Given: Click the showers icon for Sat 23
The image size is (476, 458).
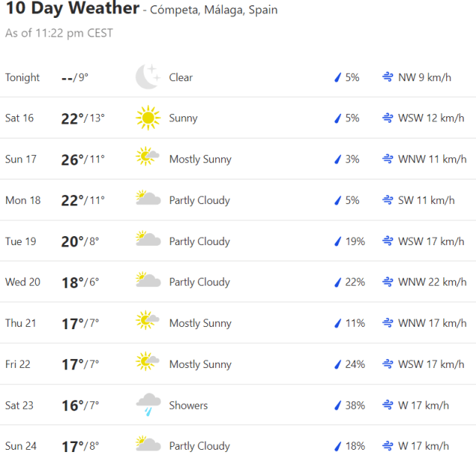Looking at the screenshot, I should pyautogui.click(x=147, y=404).
